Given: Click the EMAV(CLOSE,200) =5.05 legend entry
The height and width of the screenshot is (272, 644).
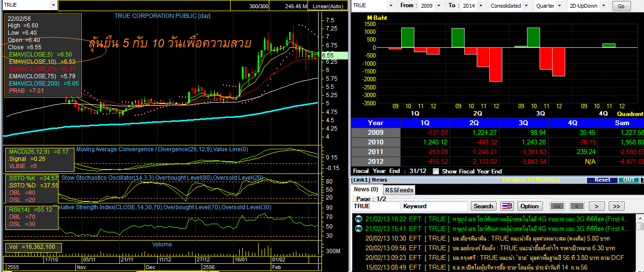Looking at the screenshot, I should [x=43, y=83].
